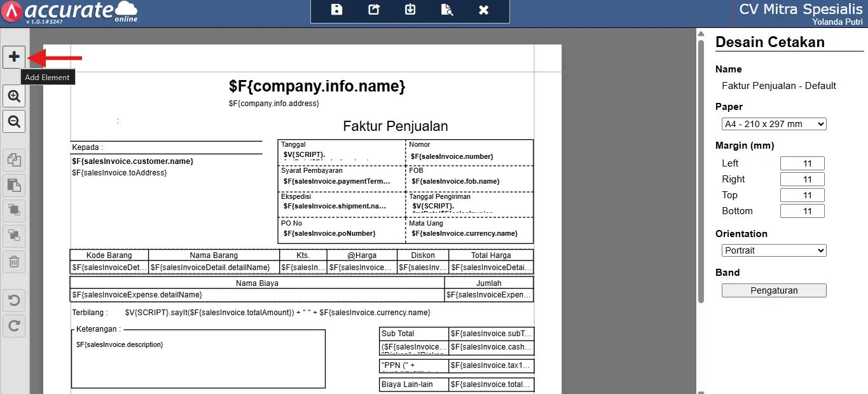Screen dimensions: 868x394
Task: Zoom out of the print design
Action: coord(14,121)
